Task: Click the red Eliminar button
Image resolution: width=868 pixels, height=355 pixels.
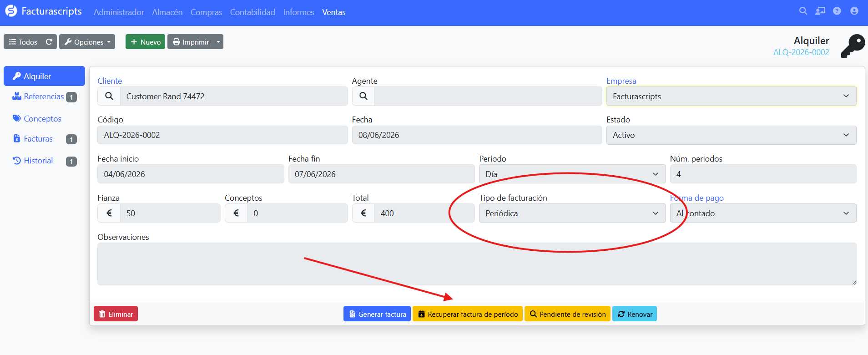Action: [x=116, y=314]
